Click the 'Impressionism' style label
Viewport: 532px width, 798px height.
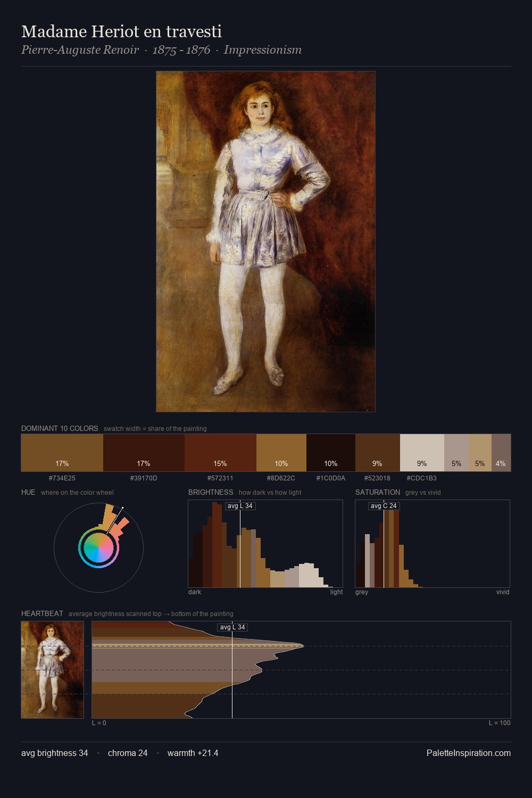click(x=263, y=50)
